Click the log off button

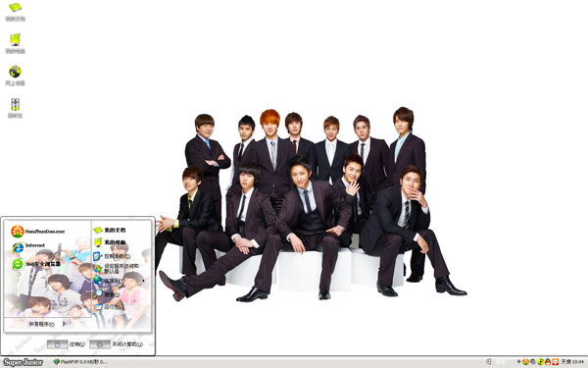66,344
